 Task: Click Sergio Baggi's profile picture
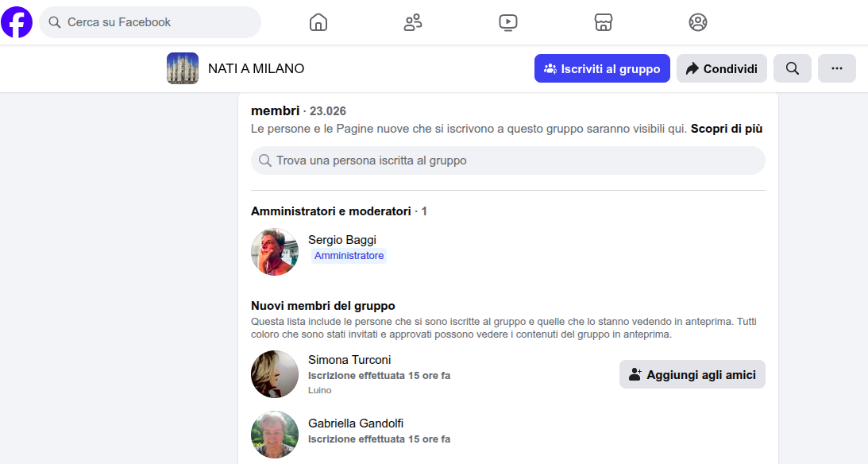(x=275, y=252)
